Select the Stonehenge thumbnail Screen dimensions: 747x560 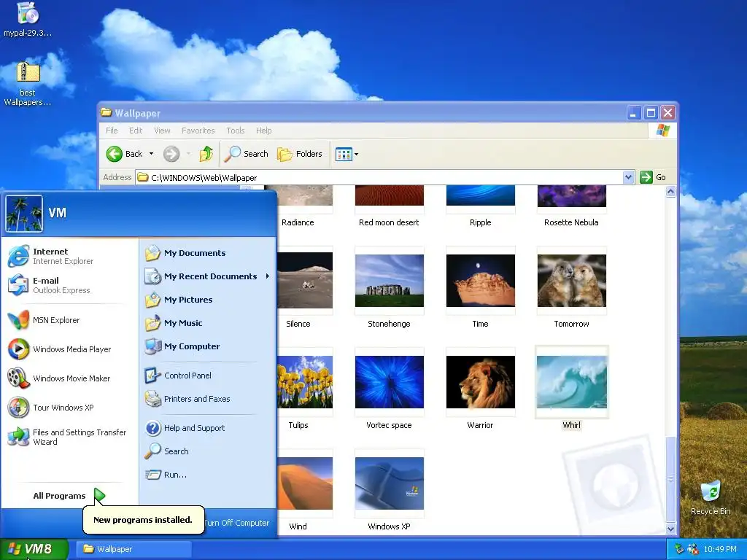point(390,281)
